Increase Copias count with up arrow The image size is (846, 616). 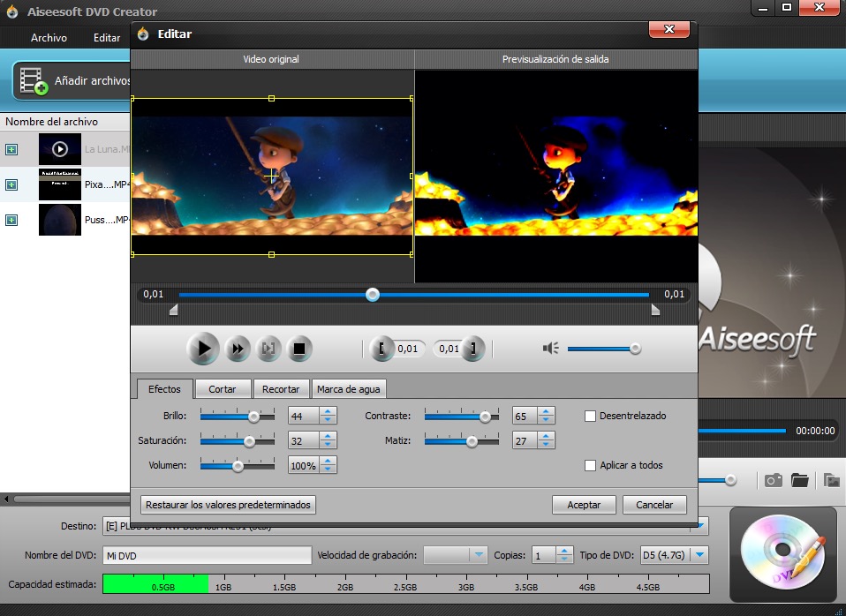pyautogui.click(x=564, y=550)
